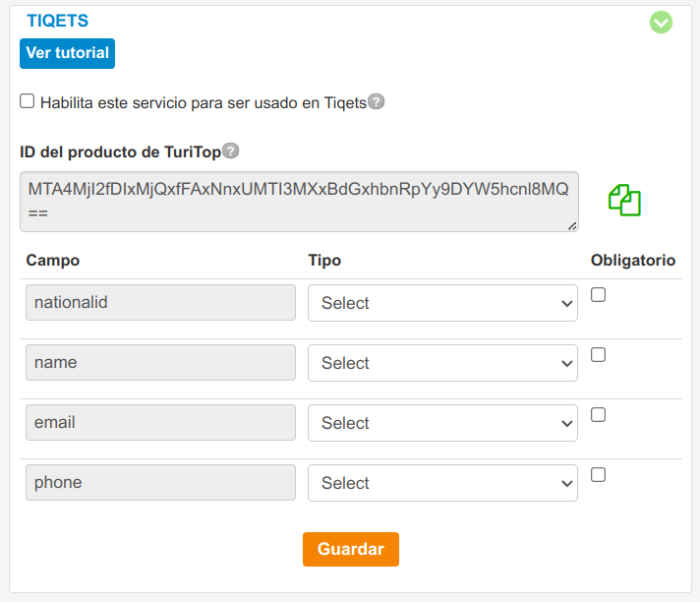Check the email field's Obligatorio box

(x=598, y=415)
